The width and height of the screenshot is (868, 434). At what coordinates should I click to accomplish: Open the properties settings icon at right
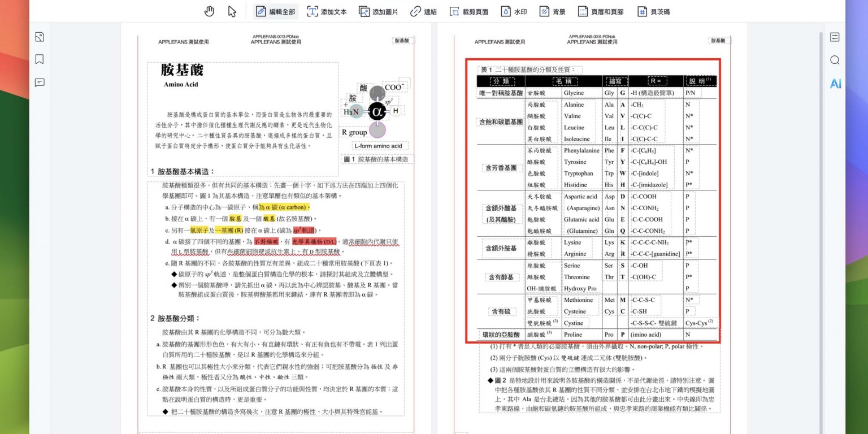pyautogui.click(x=835, y=37)
